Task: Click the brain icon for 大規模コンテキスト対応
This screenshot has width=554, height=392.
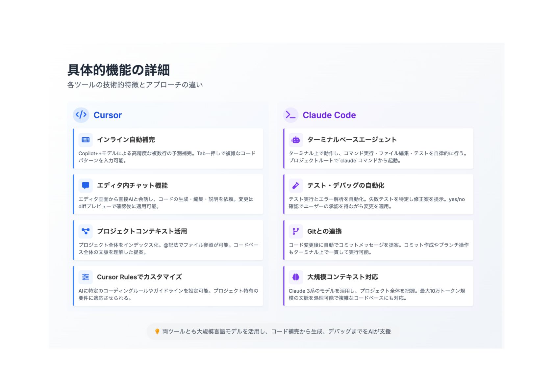Action: pyautogui.click(x=296, y=277)
